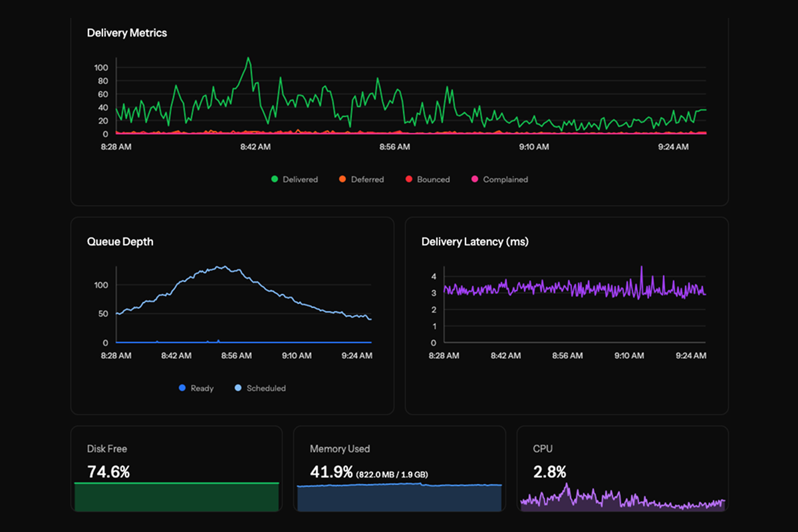Click the Memory Used 41.9% value
This screenshot has height=532, width=798.
[x=331, y=472]
